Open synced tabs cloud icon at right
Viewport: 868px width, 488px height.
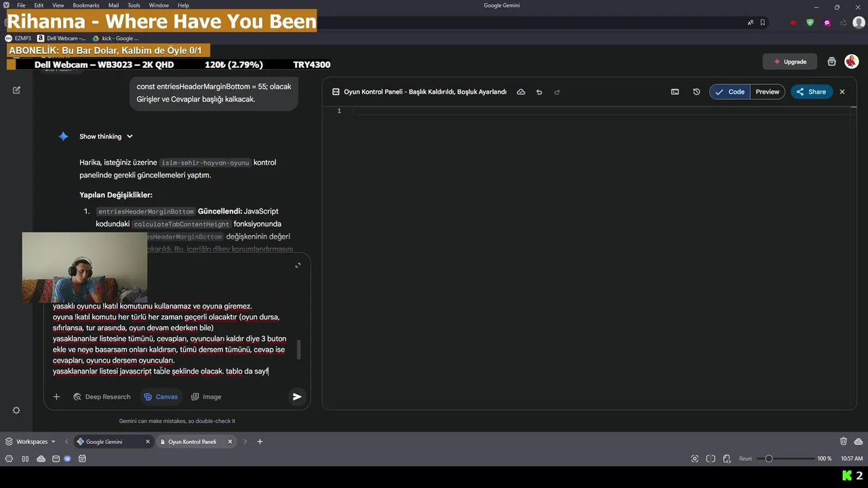click(859, 441)
